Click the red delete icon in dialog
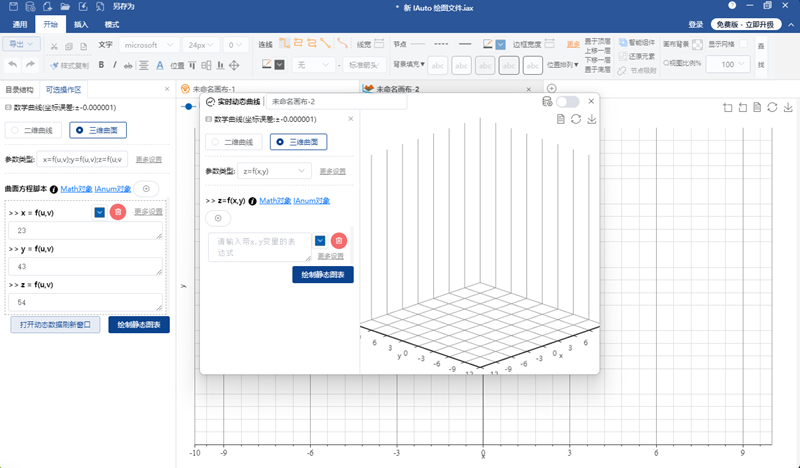 pos(339,241)
